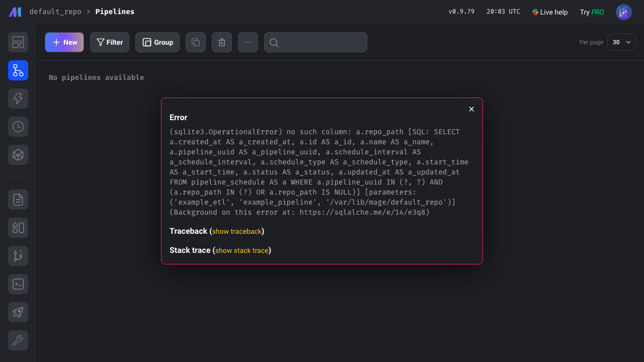Viewport: 644px width, 362px height.
Task: Open the files document sidebar icon
Action: pyautogui.click(x=18, y=200)
